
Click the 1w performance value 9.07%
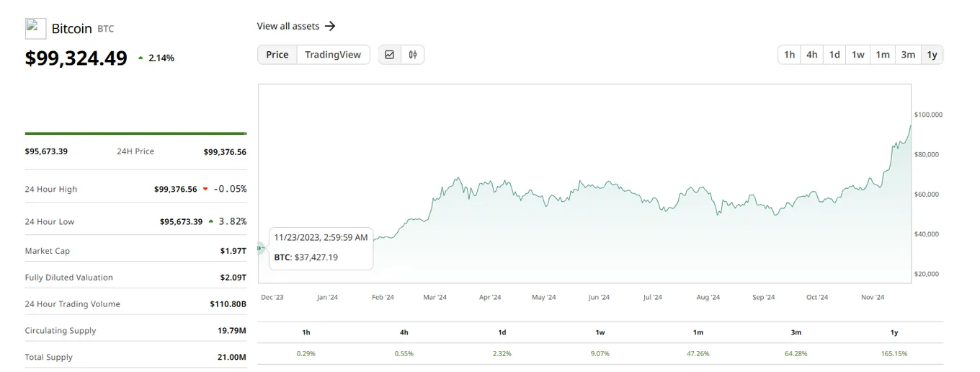pyautogui.click(x=600, y=354)
